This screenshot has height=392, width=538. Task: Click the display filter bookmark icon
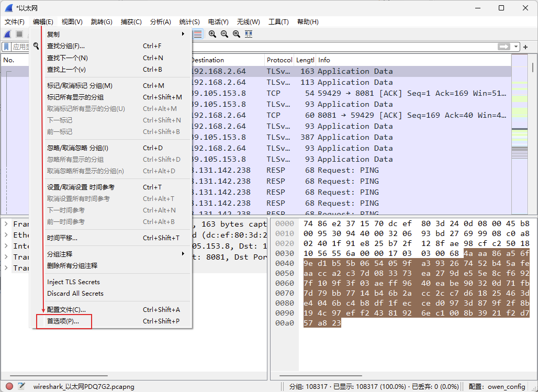(6, 47)
